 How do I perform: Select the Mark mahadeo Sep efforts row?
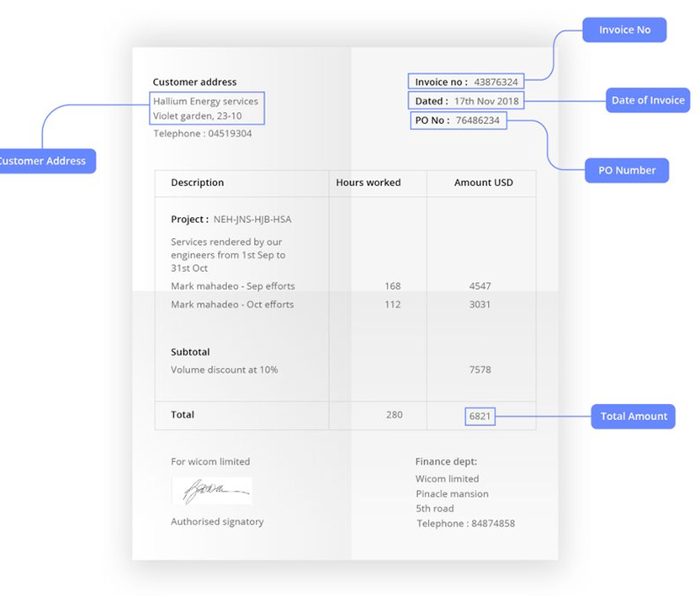click(232, 286)
